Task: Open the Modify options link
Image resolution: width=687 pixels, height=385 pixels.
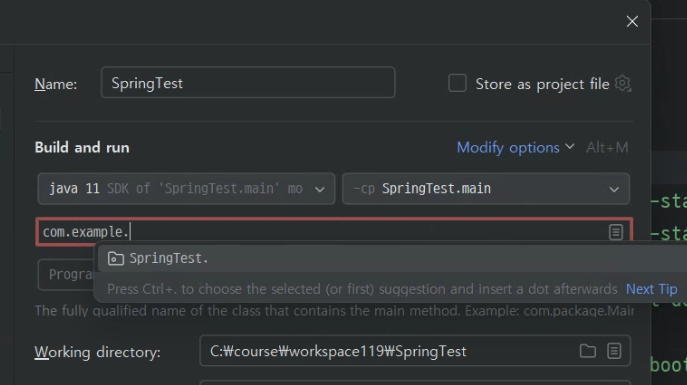Action: point(508,148)
